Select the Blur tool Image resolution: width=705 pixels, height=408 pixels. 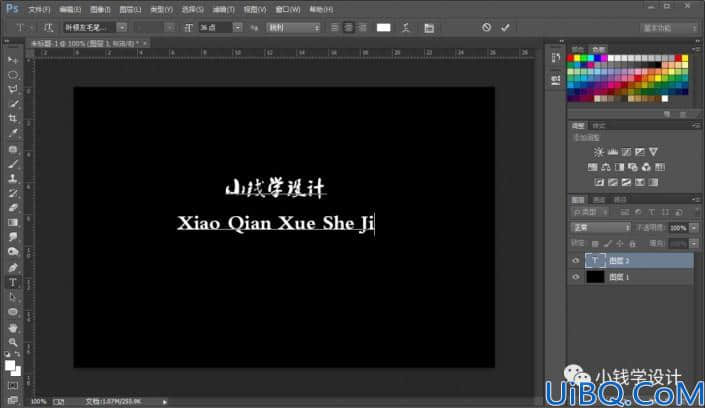point(13,237)
